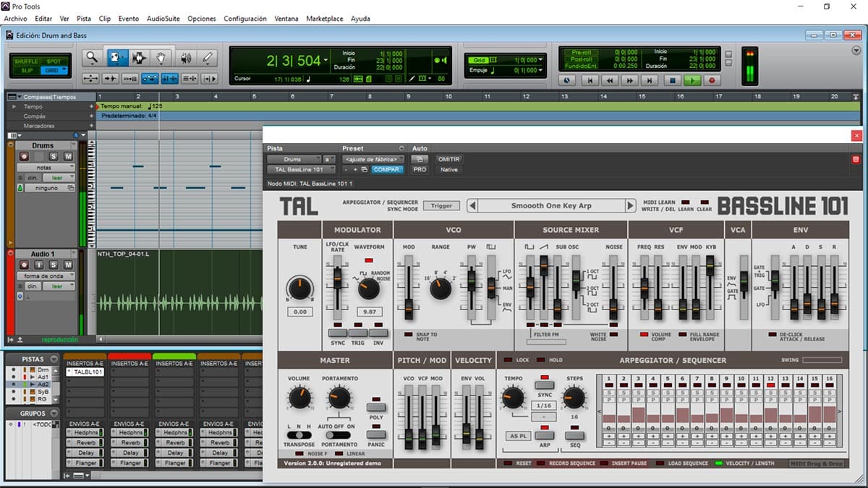Mute the Audio 1 track

click(x=68, y=265)
